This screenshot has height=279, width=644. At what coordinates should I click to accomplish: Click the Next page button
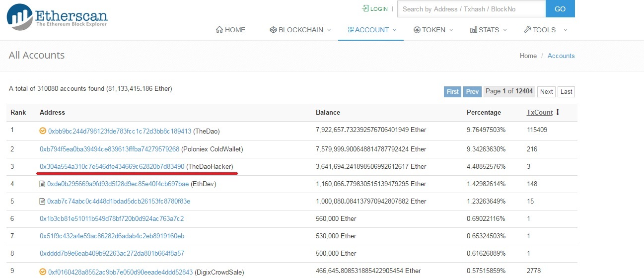pyautogui.click(x=547, y=91)
